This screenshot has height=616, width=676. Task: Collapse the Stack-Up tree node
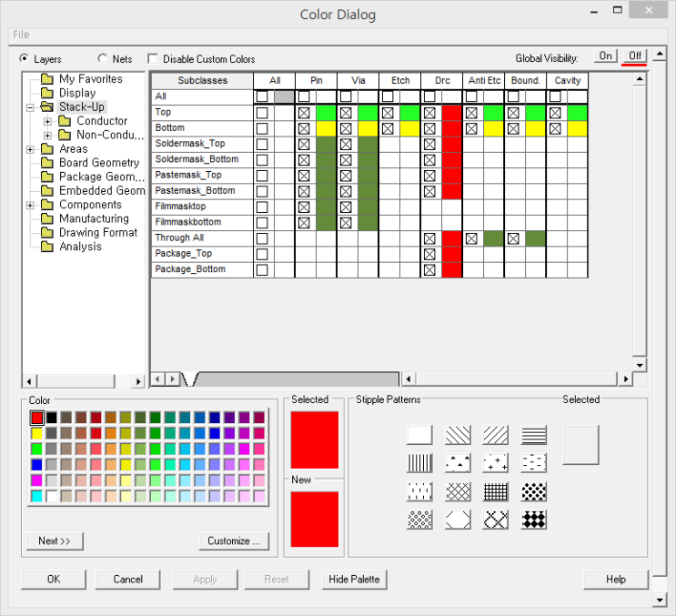31,107
